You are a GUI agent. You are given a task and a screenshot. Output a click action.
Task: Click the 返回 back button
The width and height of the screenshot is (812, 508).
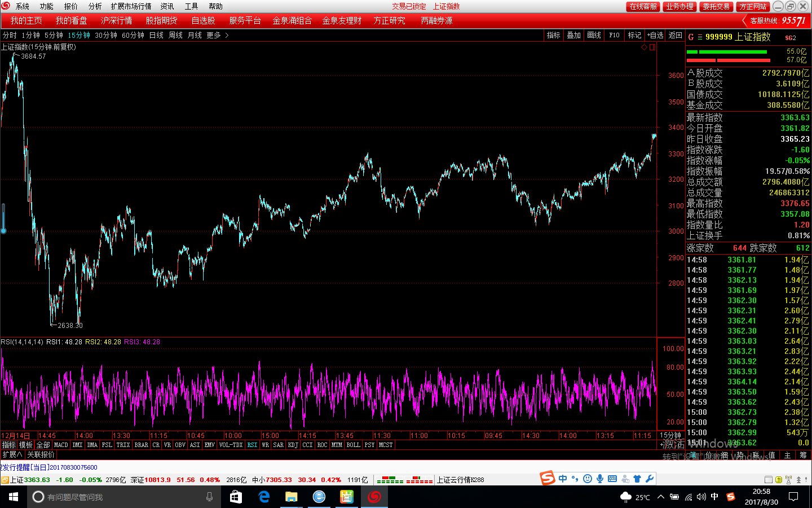[676, 35]
